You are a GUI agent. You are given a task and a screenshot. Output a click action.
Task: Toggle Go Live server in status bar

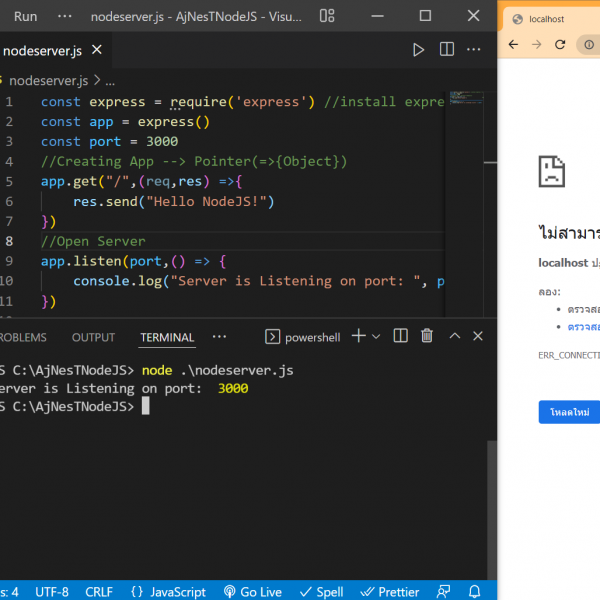[x=253, y=591]
